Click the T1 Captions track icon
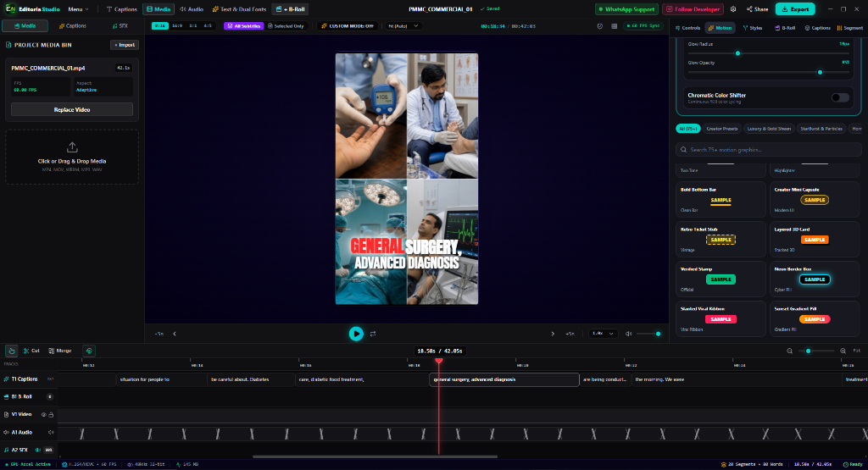 (7, 379)
